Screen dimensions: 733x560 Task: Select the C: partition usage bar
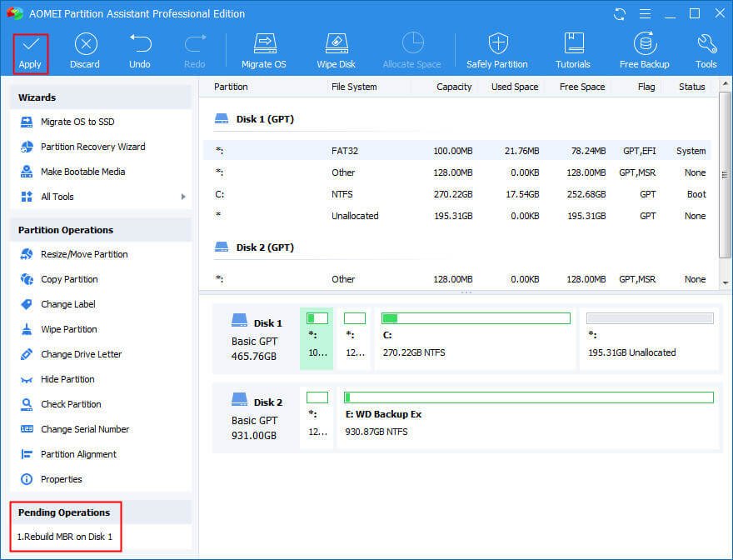[476, 318]
